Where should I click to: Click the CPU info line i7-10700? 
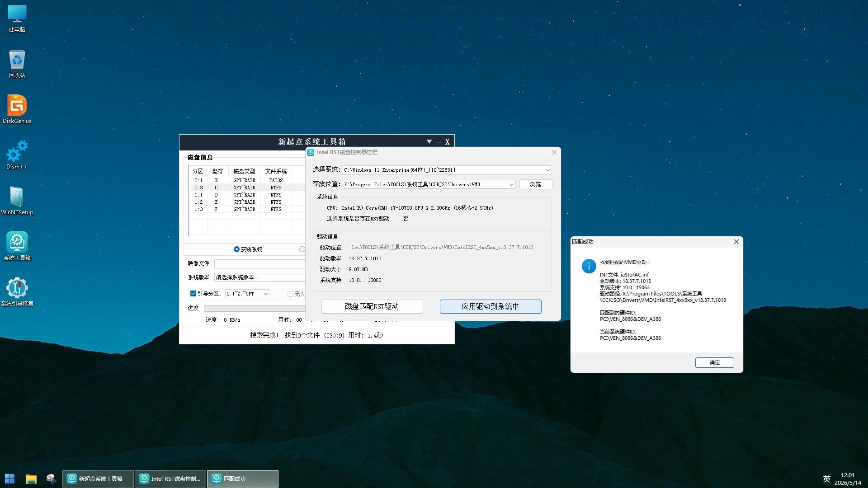point(410,208)
